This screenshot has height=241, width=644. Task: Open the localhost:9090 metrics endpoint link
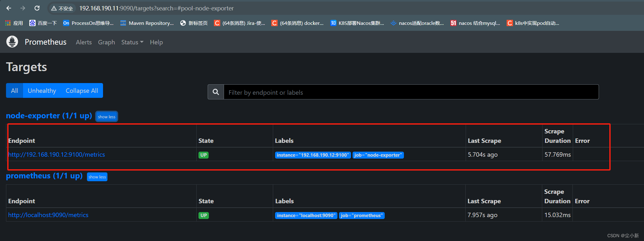[x=48, y=215]
